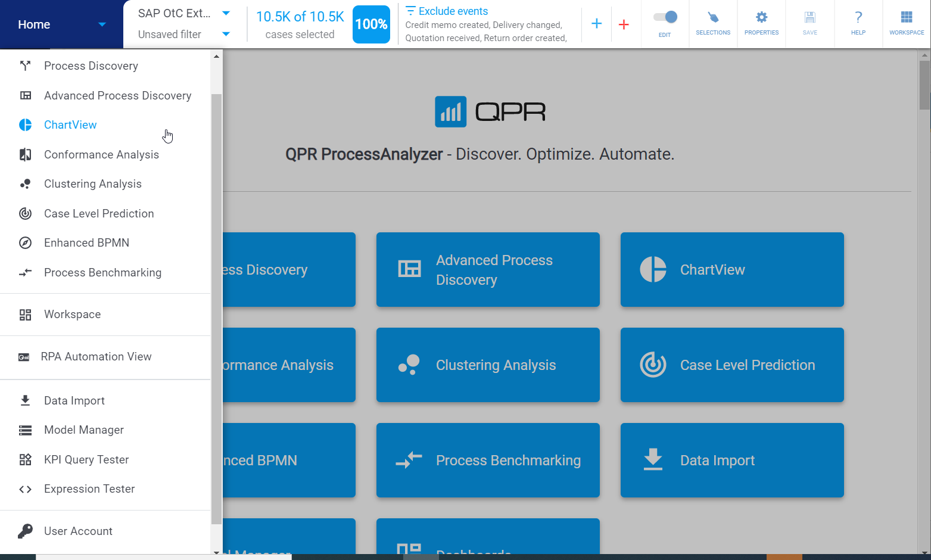Open the SAP OtC model dropdown arrow
Screen dimensions: 931x560
pyautogui.click(x=226, y=13)
